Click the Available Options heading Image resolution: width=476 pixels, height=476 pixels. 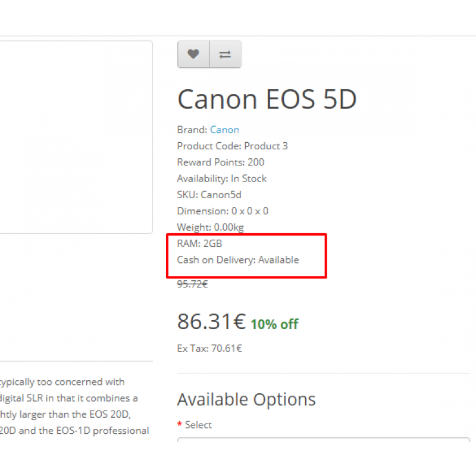(x=246, y=399)
